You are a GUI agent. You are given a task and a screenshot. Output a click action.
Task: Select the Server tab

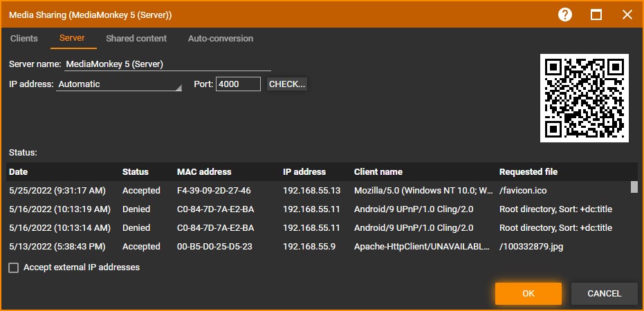[x=72, y=38]
